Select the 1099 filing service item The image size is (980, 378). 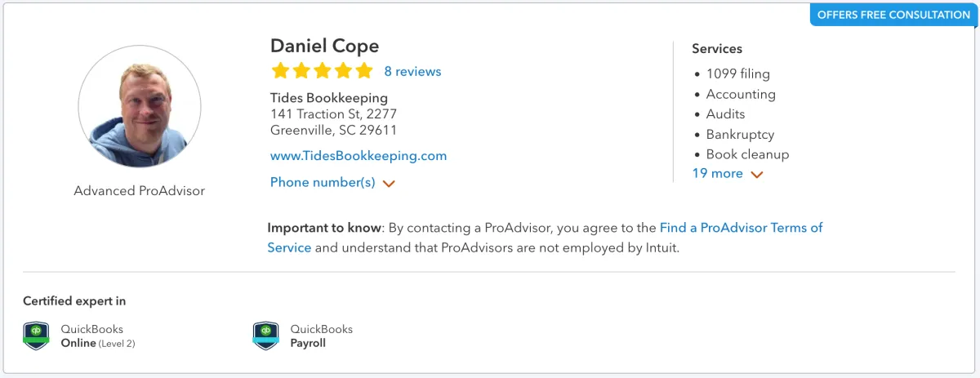tap(737, 73)
